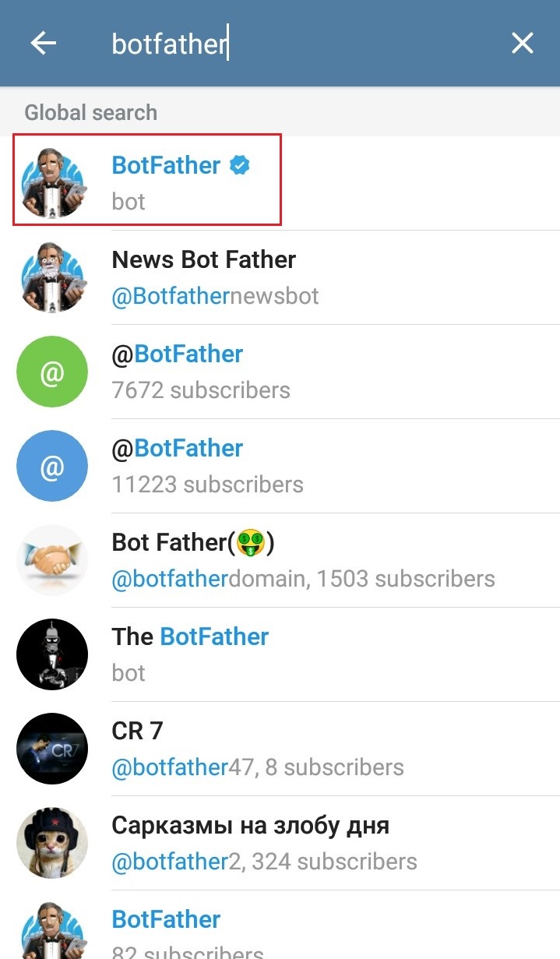
Task: Clear the search text with X icon
Action: coord(522,44)
